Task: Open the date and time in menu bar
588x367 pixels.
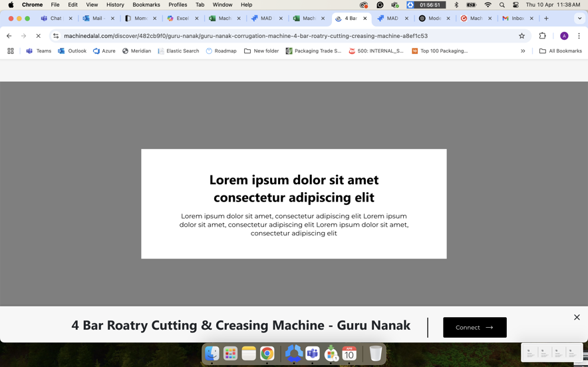Action: 553,5
